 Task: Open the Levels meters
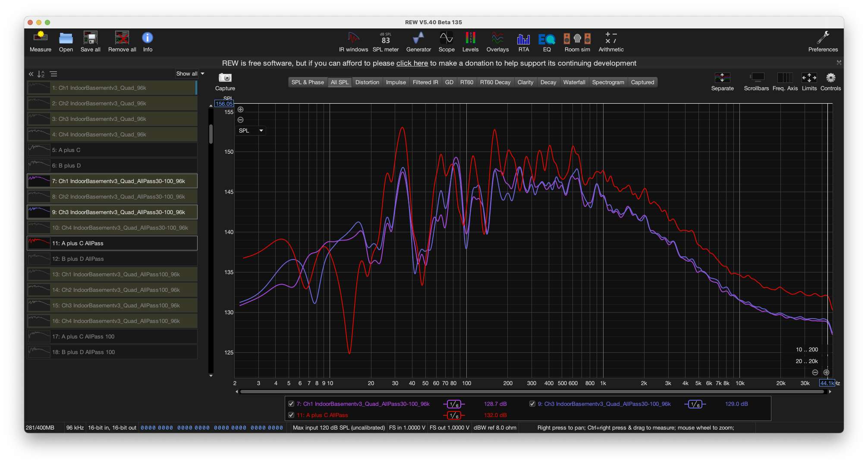point(470,42)
